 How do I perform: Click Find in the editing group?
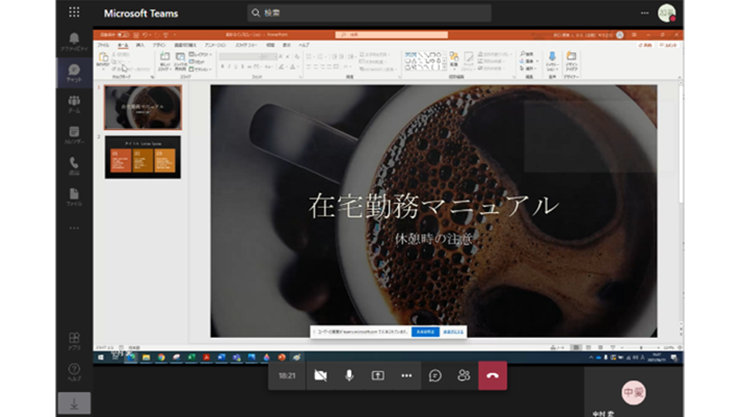pyautogui.click(x=528, y=54)
